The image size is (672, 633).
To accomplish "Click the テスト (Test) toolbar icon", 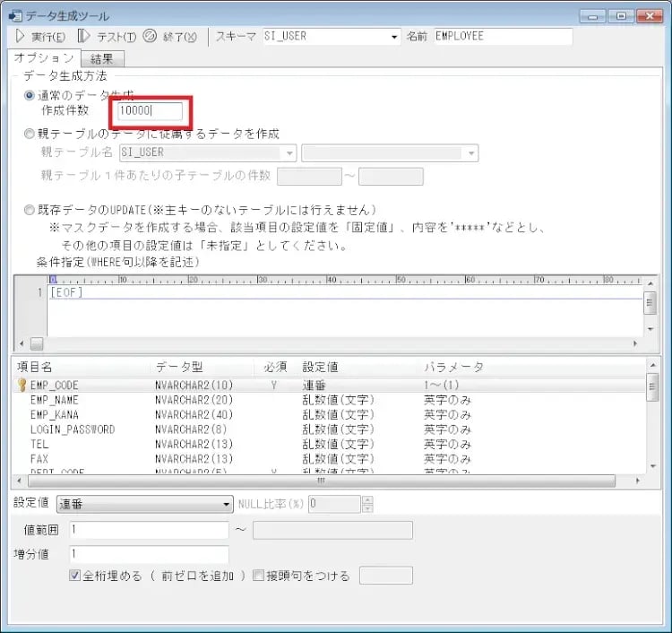I will 84,37.
